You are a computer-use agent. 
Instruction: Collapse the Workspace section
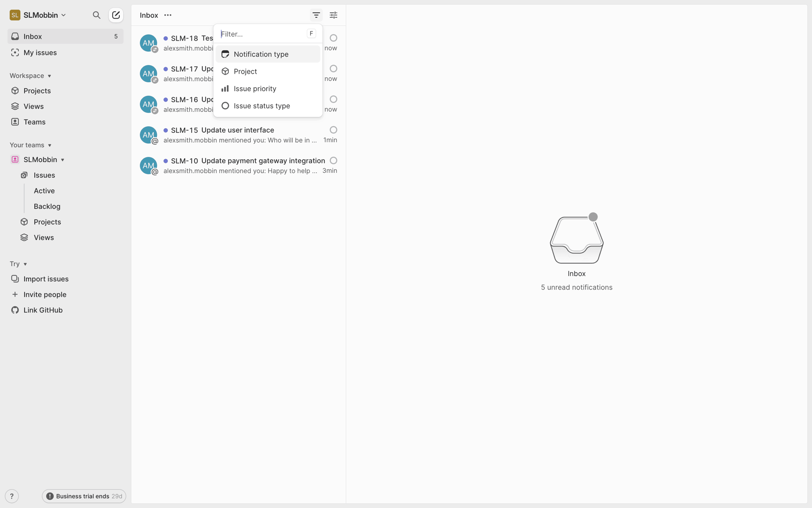pyautogui.click(x=30, y=76)
